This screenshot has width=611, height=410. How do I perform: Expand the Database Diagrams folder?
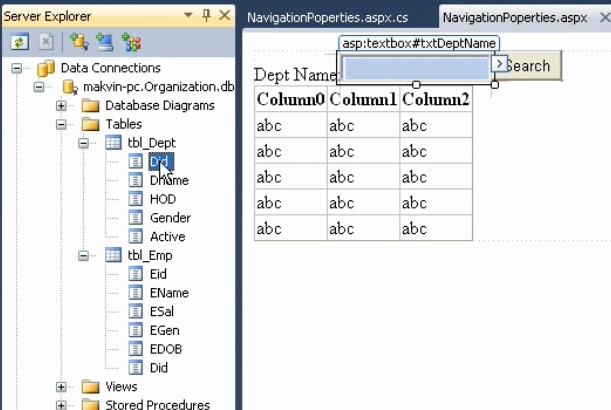[61, 106]
